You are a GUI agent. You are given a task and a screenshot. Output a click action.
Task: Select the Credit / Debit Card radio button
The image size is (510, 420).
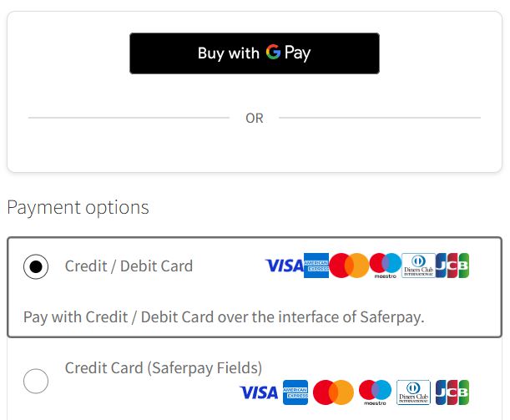pyautogui.click(x=36, y=266)
